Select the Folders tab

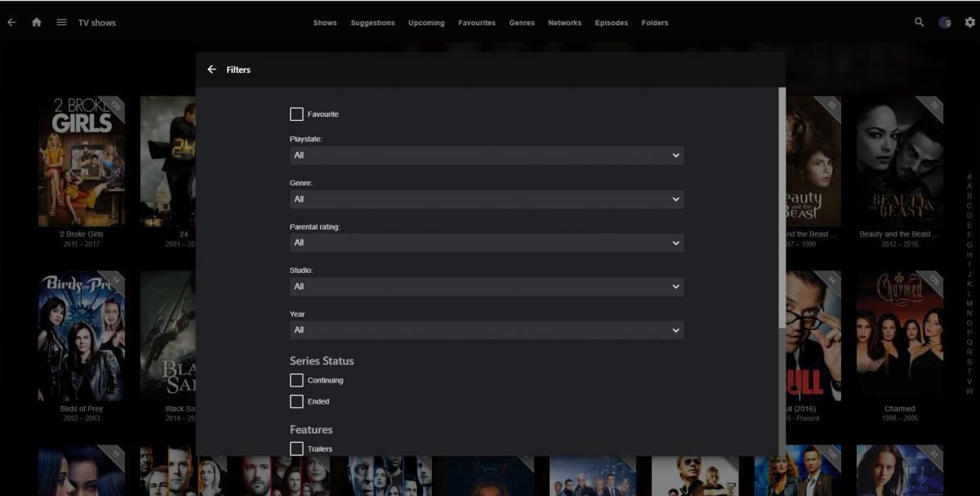click(x=655, y=23)
